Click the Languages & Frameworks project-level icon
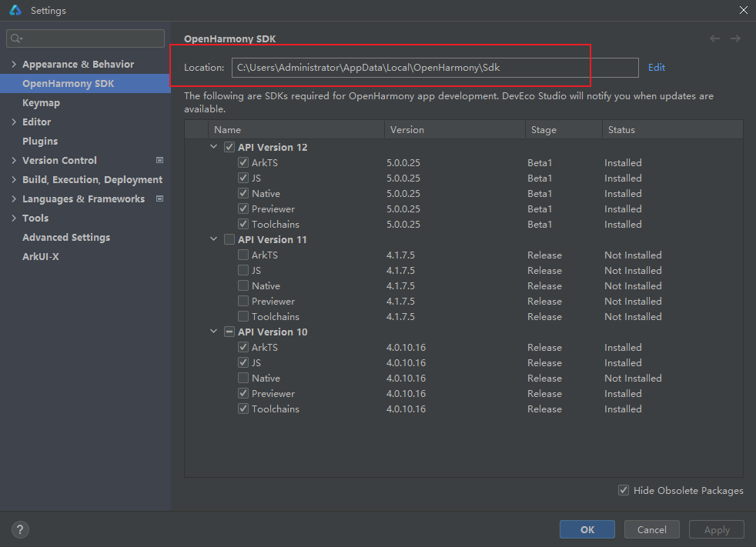The width and height of the screenshot is (756, 547). pos(159,198)
